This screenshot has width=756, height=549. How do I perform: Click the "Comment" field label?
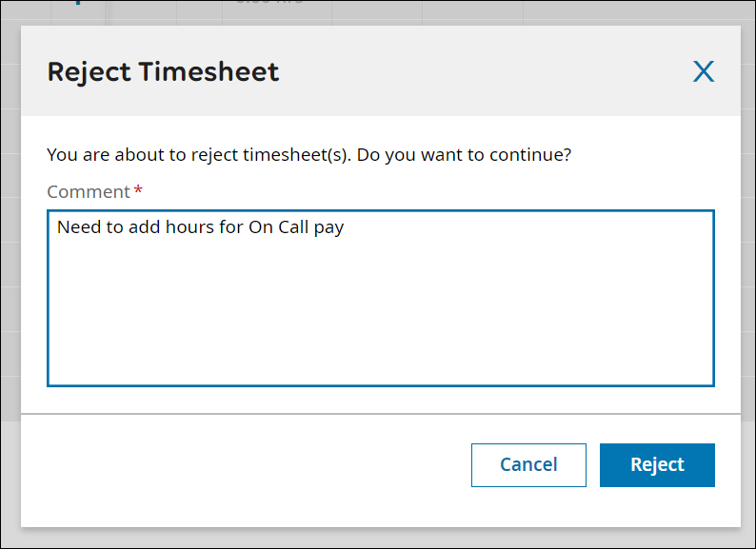pyautogui.click(x=88, y=191)
